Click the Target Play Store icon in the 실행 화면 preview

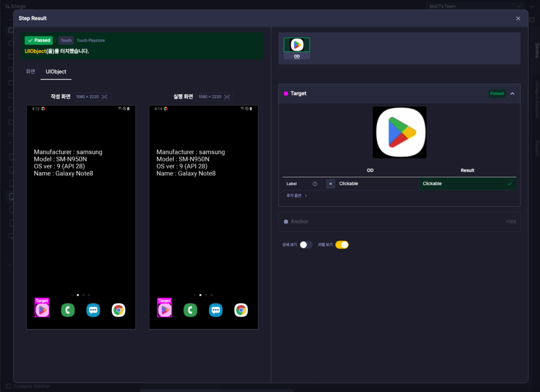coord(165,310)
